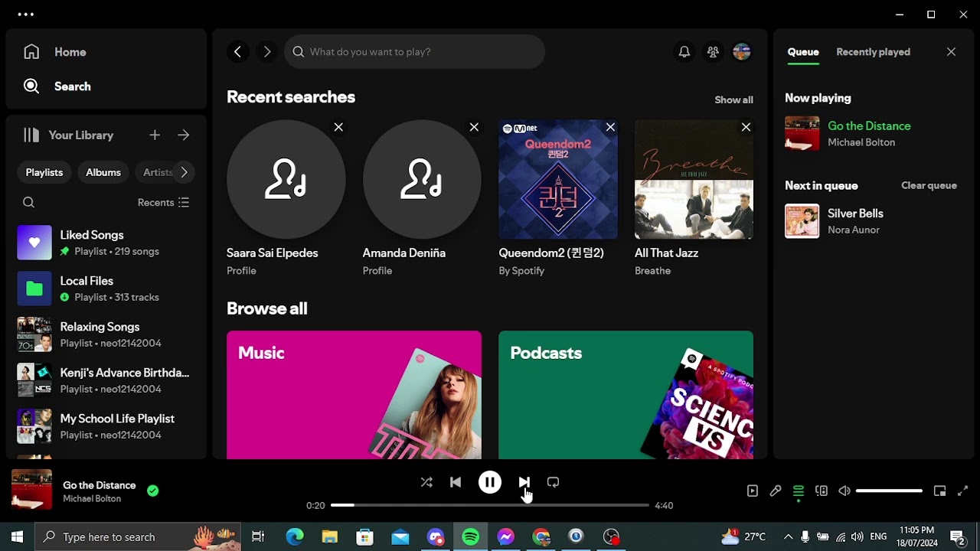Toggle repeat mode
The width and height of the screenshot is (980, 551).
pos(554,483)
